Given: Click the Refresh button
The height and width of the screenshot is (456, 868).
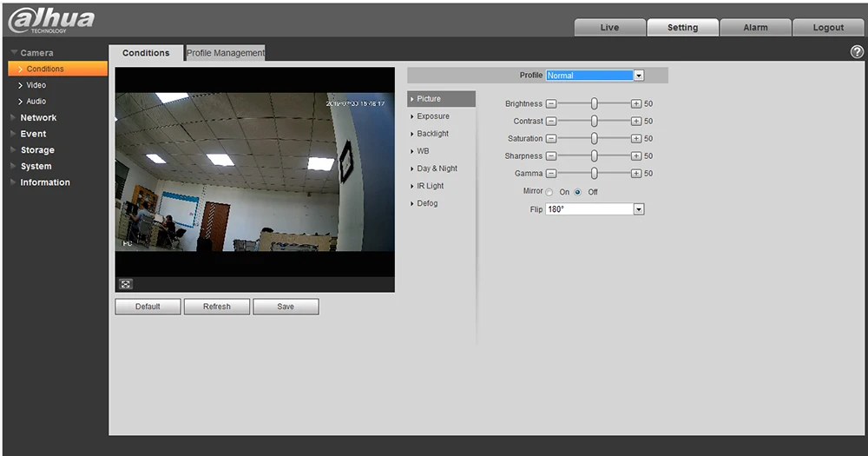Looking at the screenshot, I should coord(216,307).
